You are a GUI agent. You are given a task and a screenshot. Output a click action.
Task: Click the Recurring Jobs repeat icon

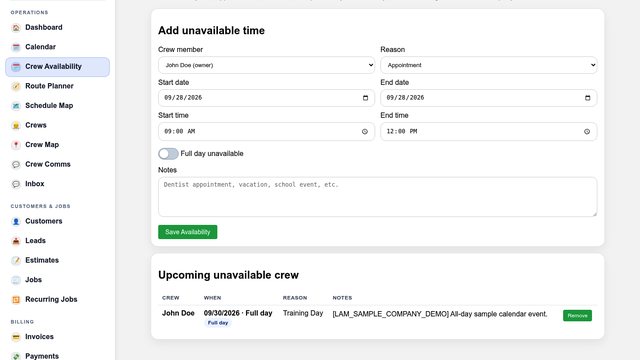(x=16, y=300)
